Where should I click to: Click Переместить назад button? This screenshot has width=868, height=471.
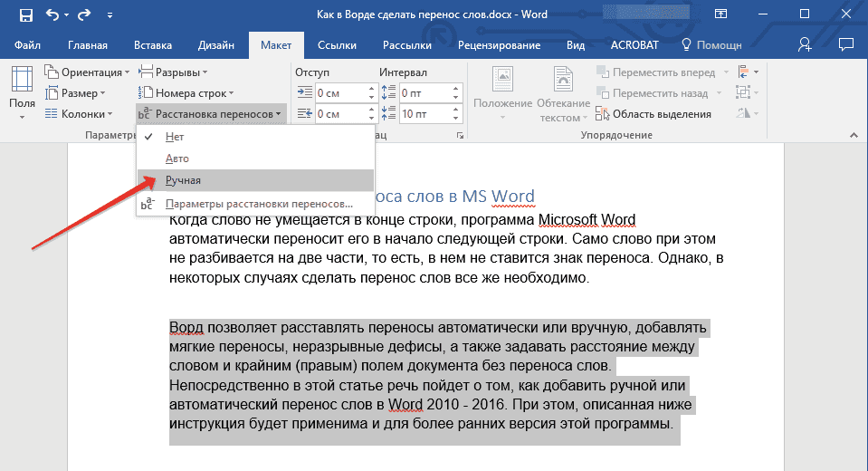[x=653, y=93]
